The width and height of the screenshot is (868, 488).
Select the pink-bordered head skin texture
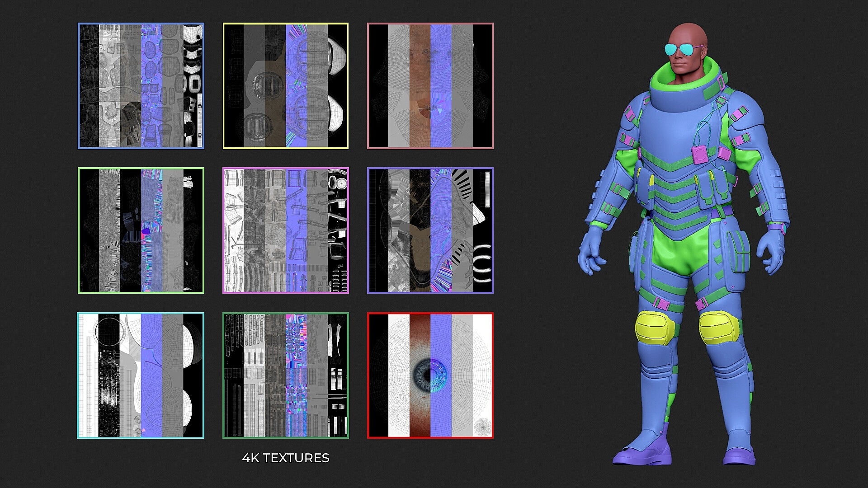coord(430,86)
